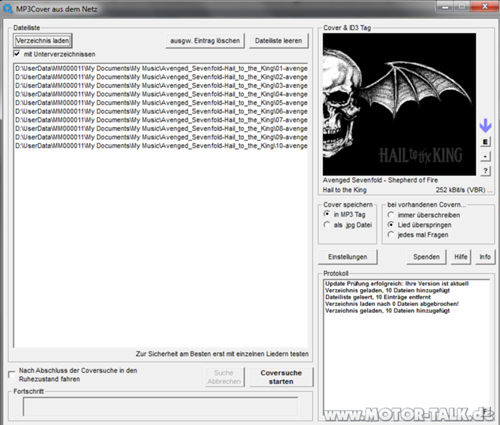Click the Hail to the King cover thumbnail

point(399,104)
